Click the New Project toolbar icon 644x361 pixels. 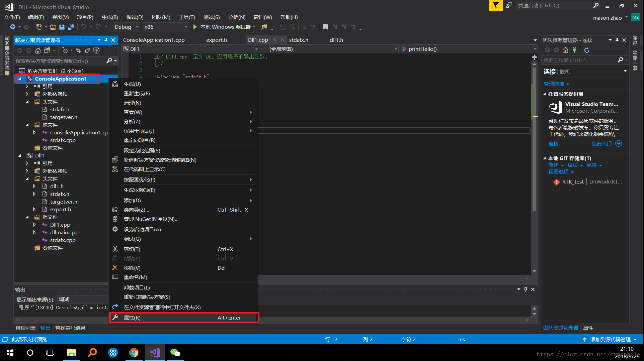point(39,27)
